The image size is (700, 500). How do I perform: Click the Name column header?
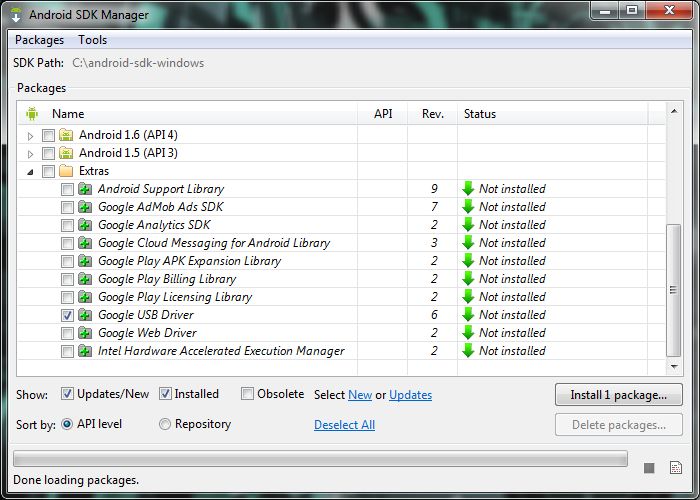pos(188,114)
